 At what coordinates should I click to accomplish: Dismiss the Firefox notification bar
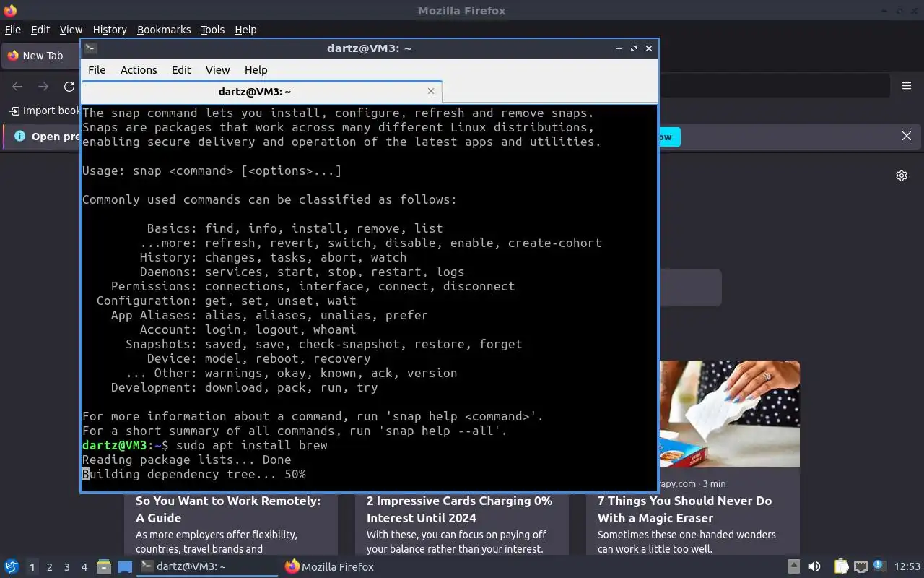(x=907, y=136)
